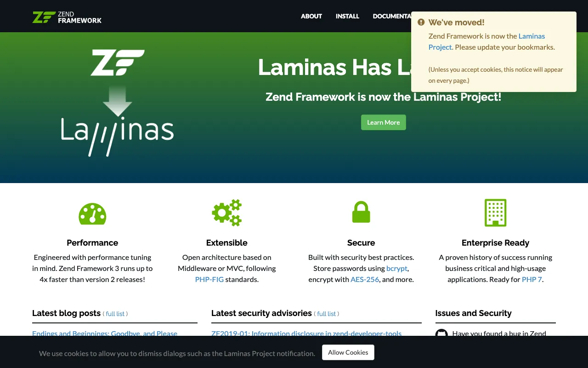This screenshot has height=368, width=588.
Task: Click the Laminas Has Landed headline
Action: pos(334,67)
